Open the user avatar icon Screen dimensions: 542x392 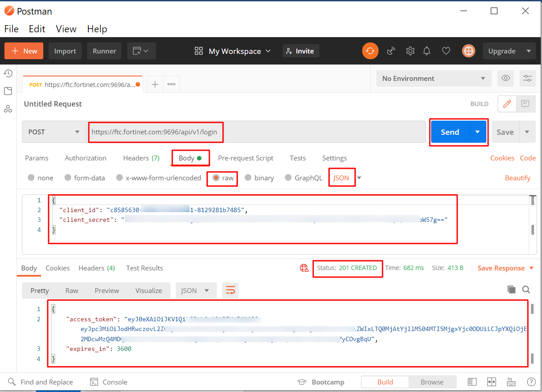click(468, 51)
